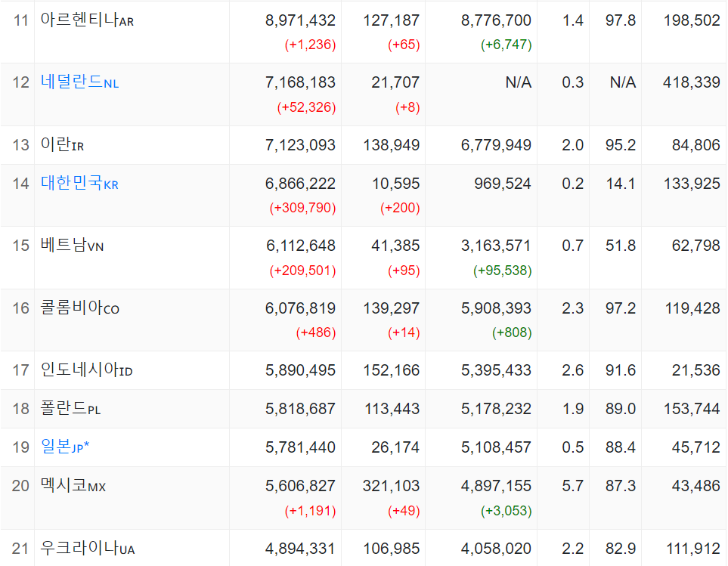Select the 인도네시아 ID country name
Viewport: 728px width, 566px height.
coord(86,370)
